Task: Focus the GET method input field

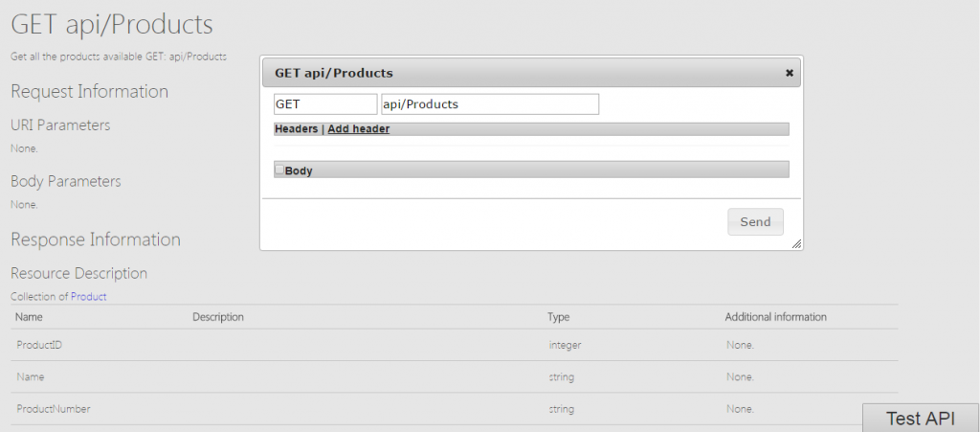Action: pos(325,104)
